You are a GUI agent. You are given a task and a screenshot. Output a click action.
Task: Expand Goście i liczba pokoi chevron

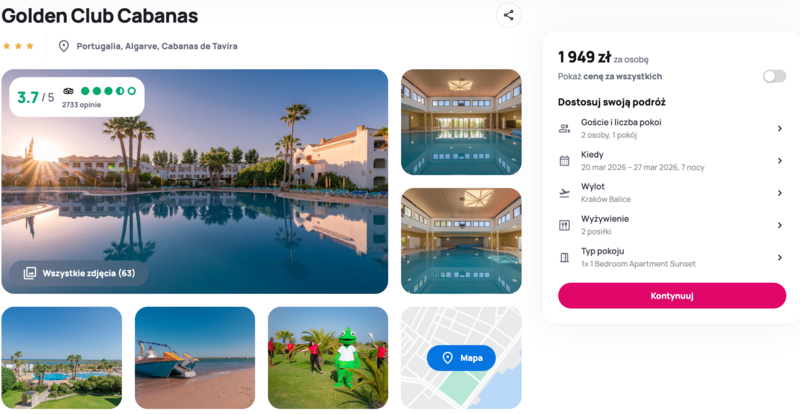780,129
